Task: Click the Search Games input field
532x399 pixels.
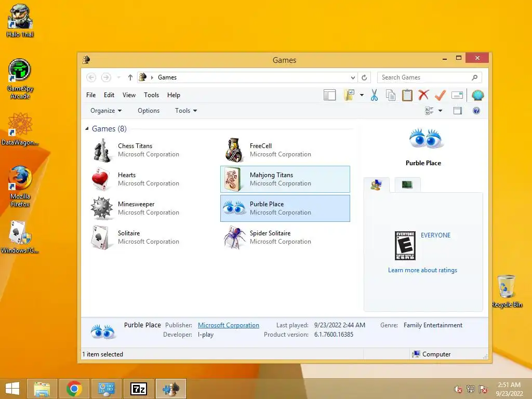Action: 429,77
